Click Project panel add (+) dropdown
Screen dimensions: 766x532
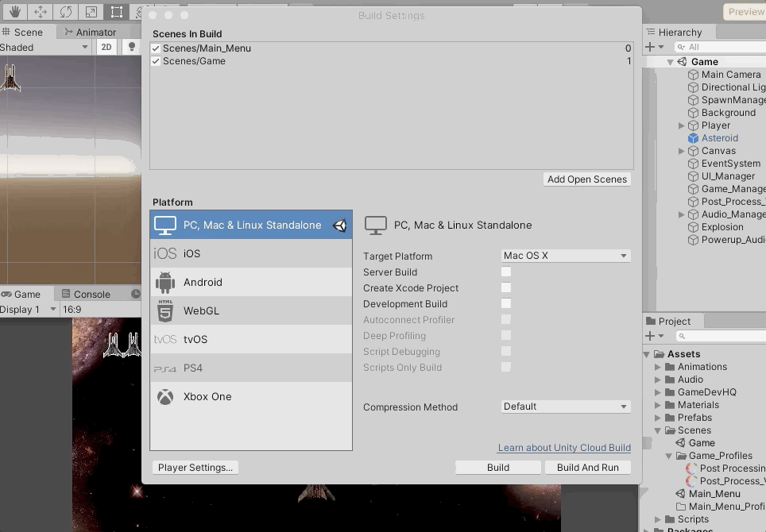click(654, 336)
